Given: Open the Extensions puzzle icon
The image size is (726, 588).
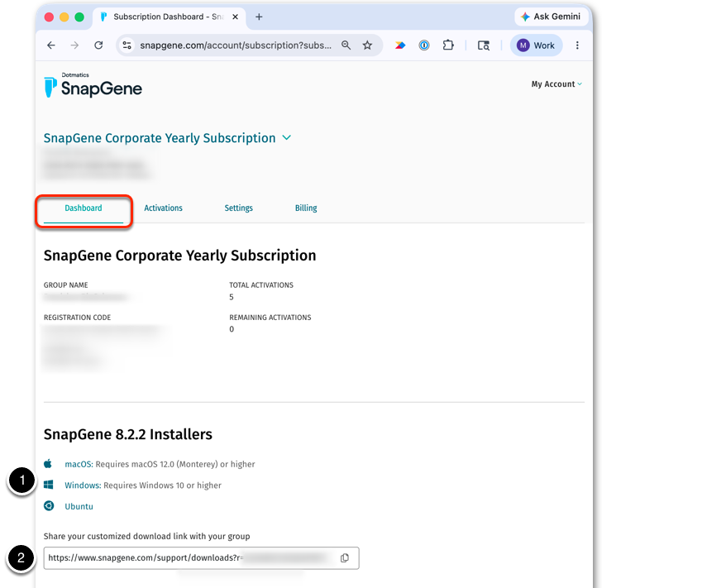Looking at the screenshot, I should click(448, 45).
